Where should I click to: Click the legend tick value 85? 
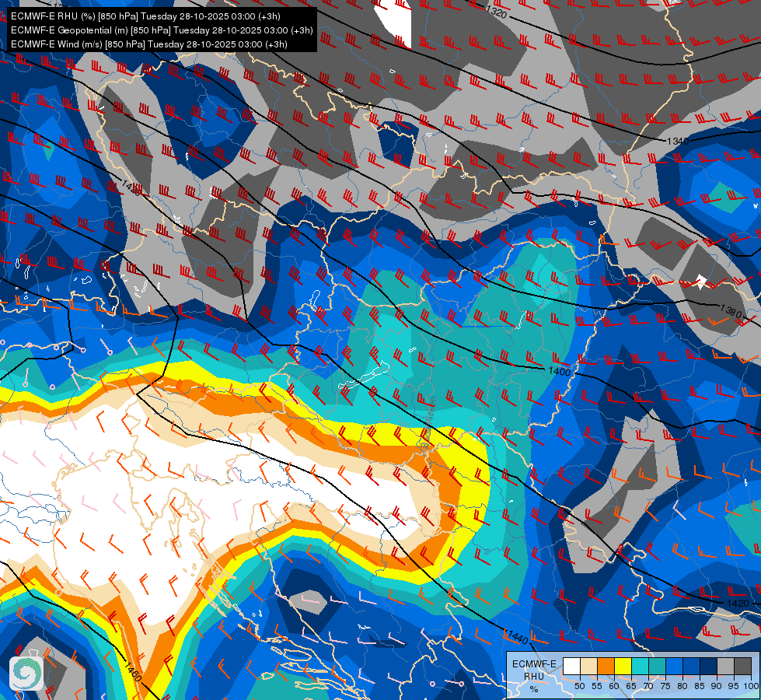coord(700,686)
